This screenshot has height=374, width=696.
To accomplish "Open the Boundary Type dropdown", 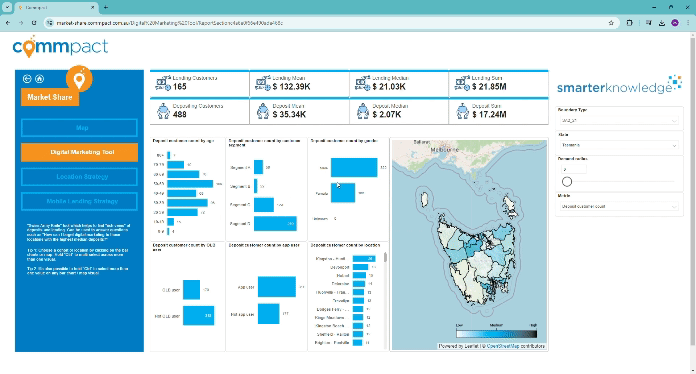I will pos(619,120).
